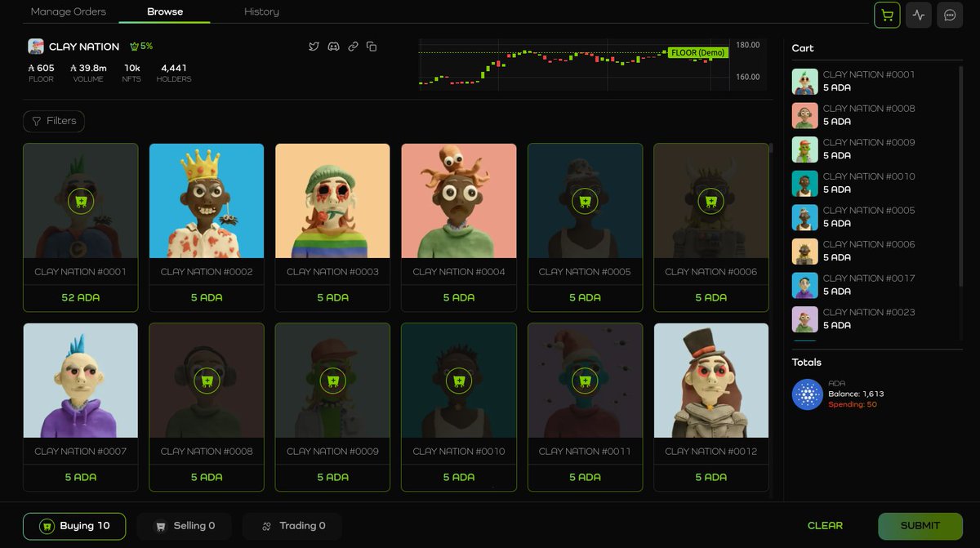Select Clay Nation #0012 top hat thumbnail
This screenshot has width=980, height=548.
pyautogui.click(x=711, y=381)
